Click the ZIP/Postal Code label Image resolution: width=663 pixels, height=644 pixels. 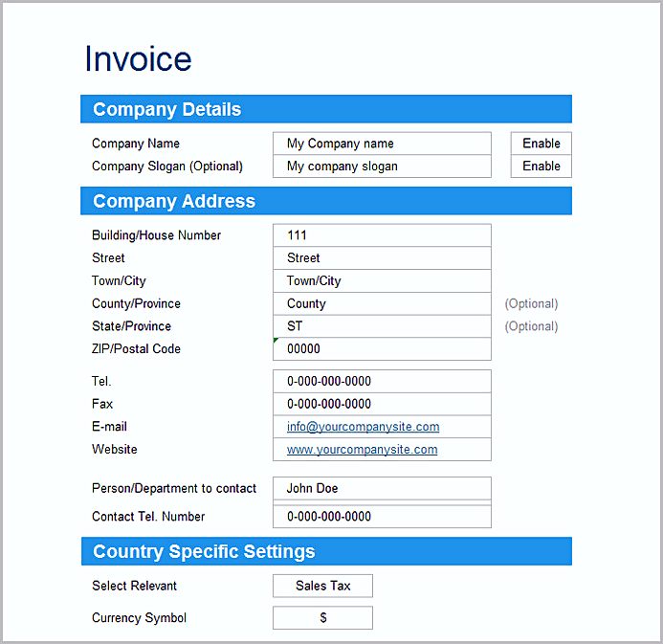136,349
